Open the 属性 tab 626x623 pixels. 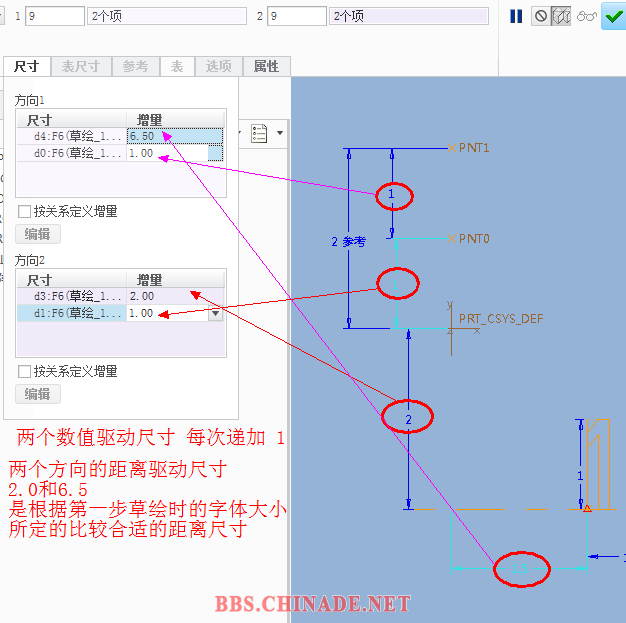coord(267,66)
